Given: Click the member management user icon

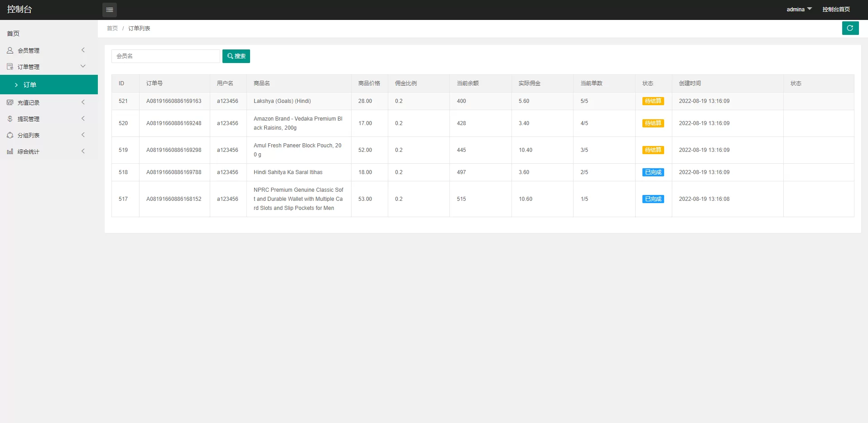Looking at the screenshot, I should 10,50.
